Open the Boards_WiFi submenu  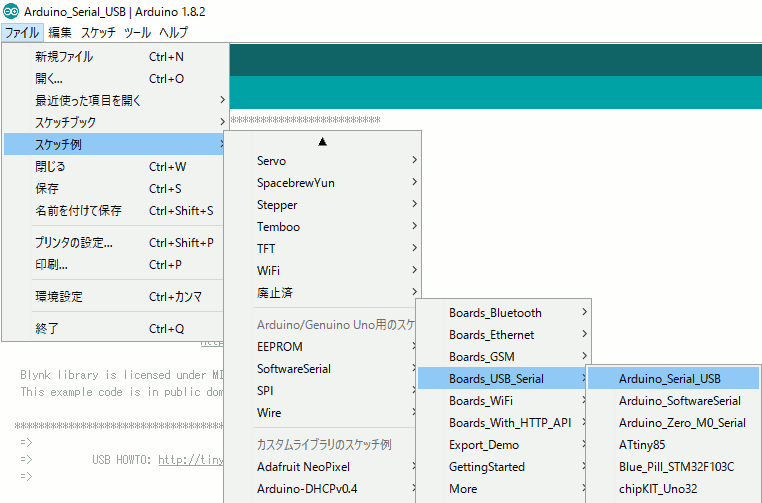coord(502,400)
